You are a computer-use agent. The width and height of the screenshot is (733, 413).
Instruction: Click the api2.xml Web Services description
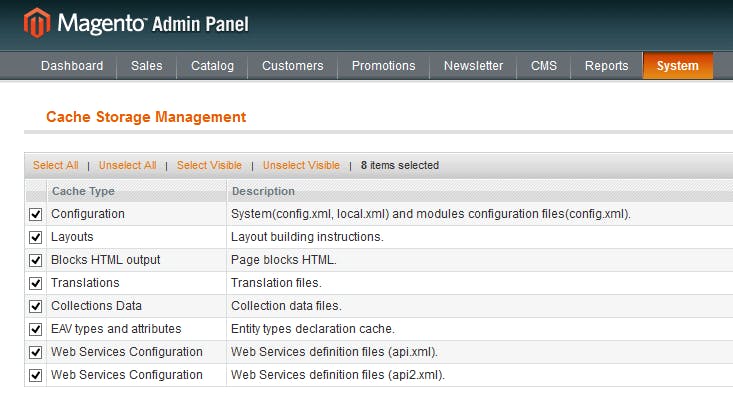point(338,375)
